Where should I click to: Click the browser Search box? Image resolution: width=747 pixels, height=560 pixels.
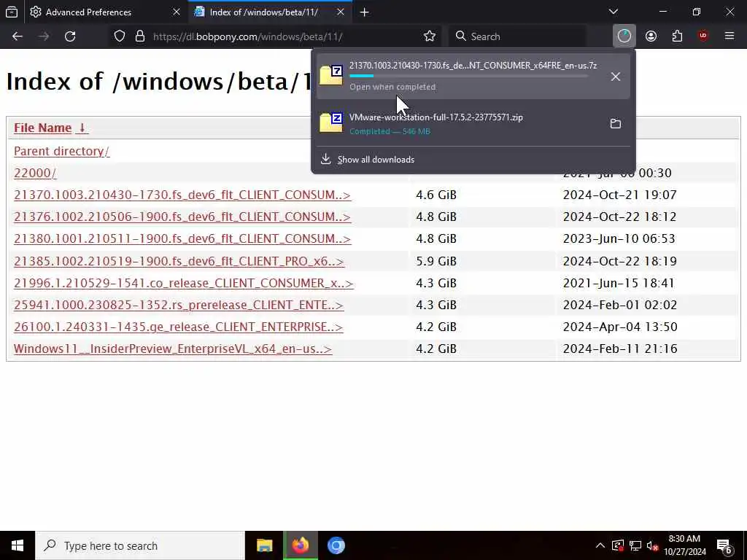click(x=517, y=36)
